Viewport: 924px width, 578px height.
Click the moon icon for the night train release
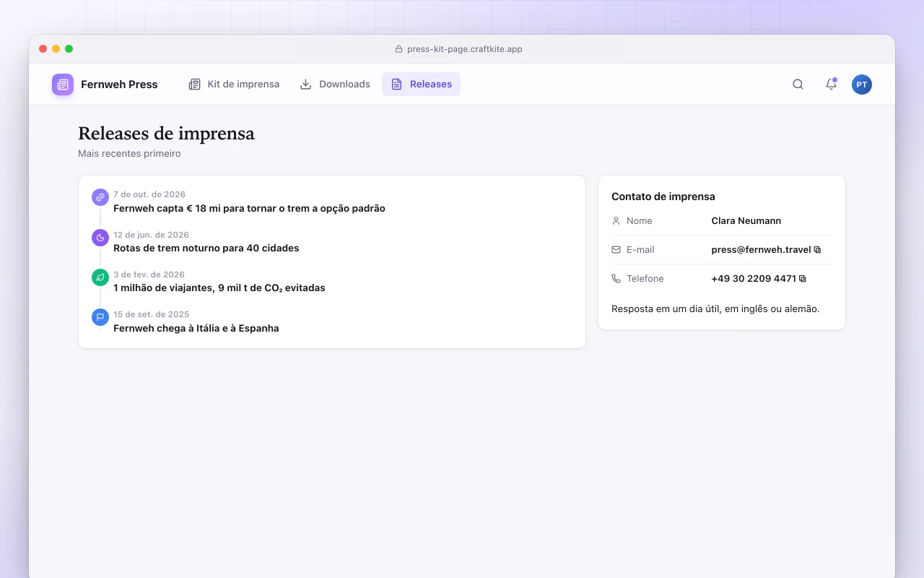100,237
